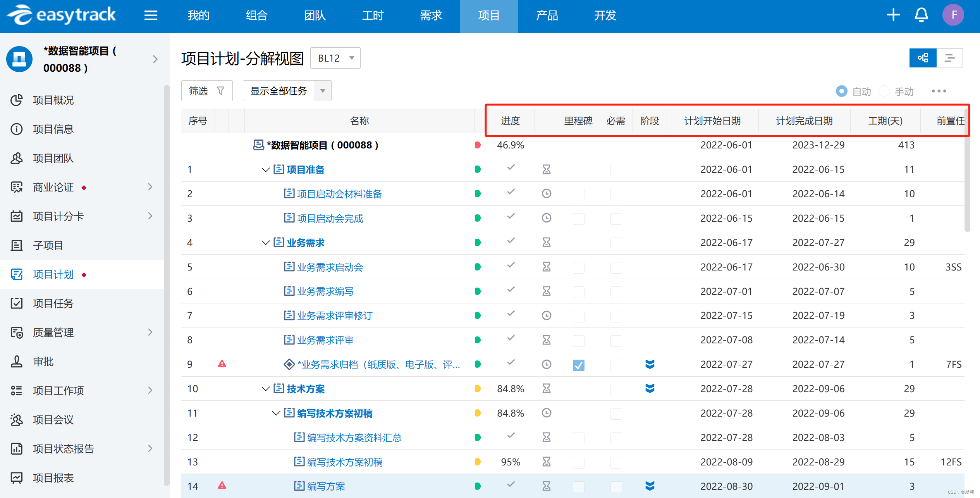Click the stage chevron icon on row 10
This screenshot has width=980, height=498.
tap(650, 388)
